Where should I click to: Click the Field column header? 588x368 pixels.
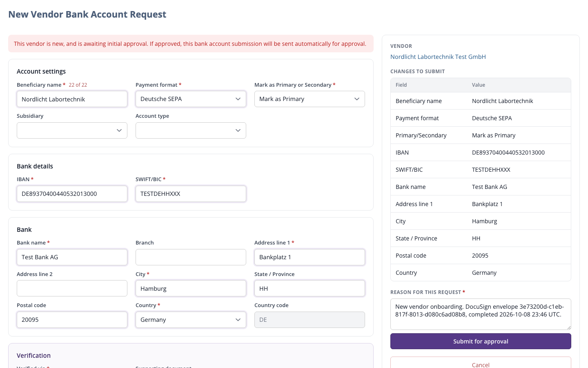(x=401, y=85)
